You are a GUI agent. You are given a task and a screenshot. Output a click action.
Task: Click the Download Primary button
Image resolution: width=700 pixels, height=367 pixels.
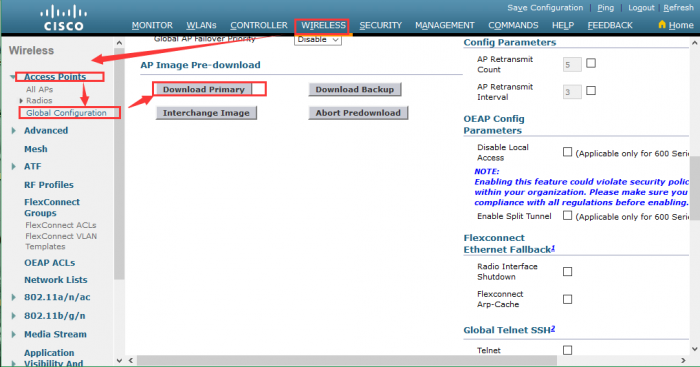(204, 89)
